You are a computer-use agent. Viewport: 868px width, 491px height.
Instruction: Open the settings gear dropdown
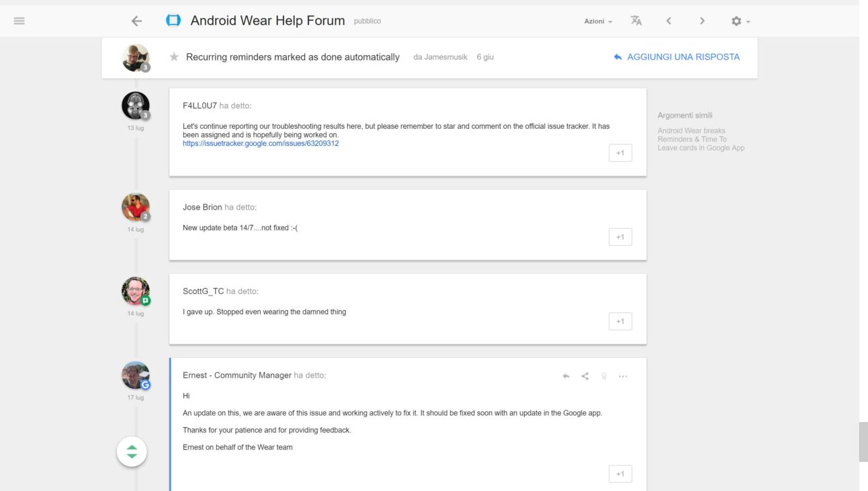tap(740, 21)
